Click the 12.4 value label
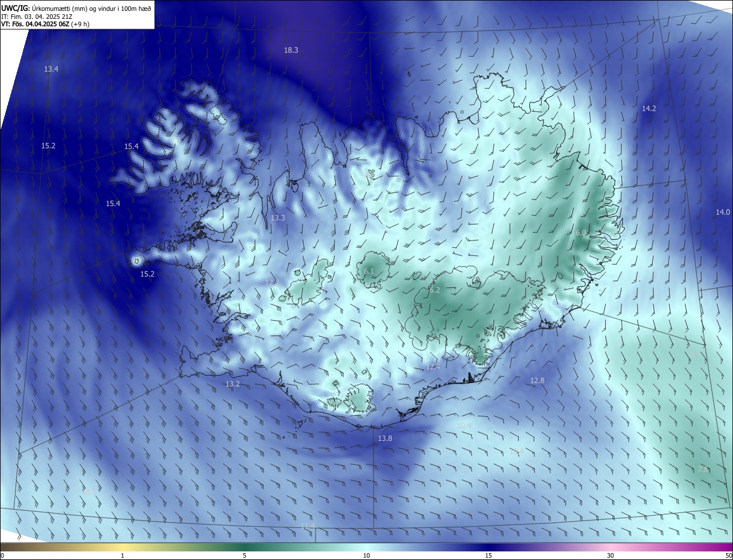 pos(433,367)
